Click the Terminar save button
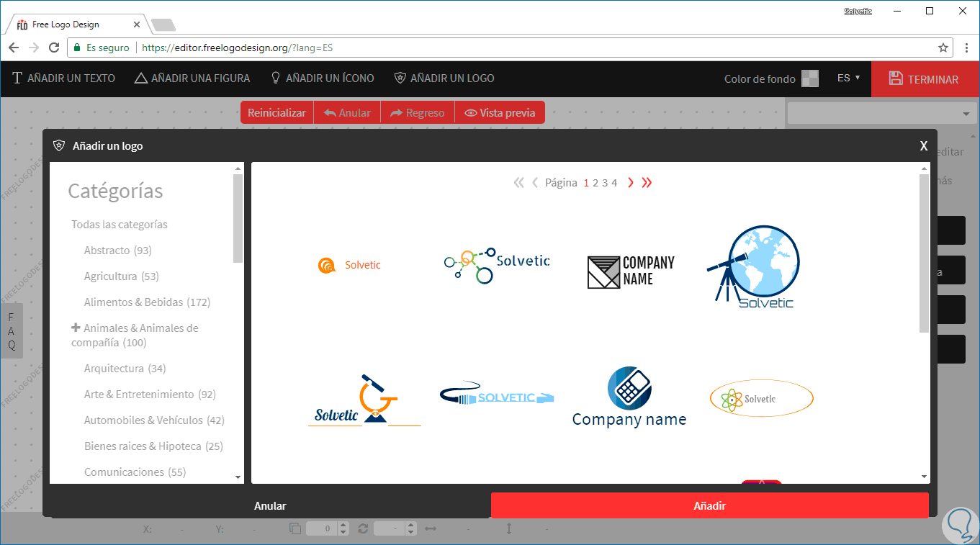 [925, 79]
